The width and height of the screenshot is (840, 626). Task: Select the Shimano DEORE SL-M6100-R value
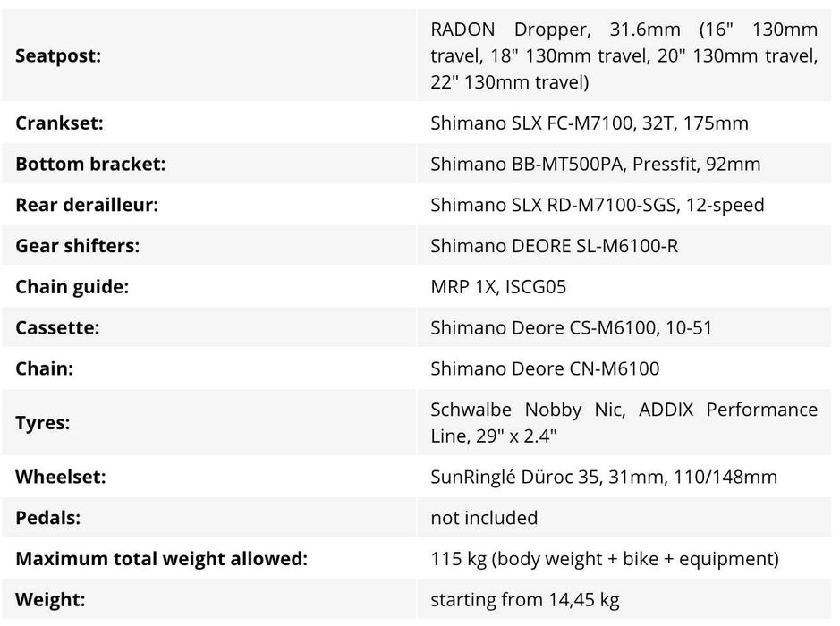tap(554, 246)
